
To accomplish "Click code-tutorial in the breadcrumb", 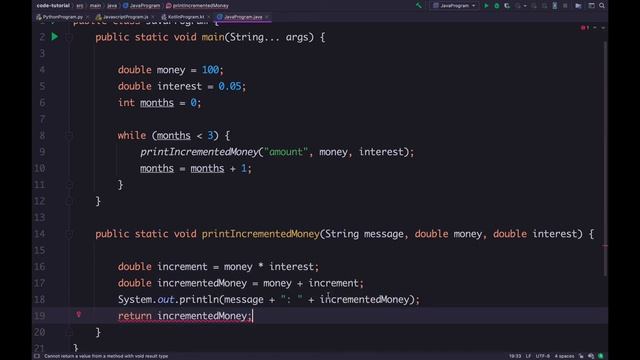I will click(53, 6).
